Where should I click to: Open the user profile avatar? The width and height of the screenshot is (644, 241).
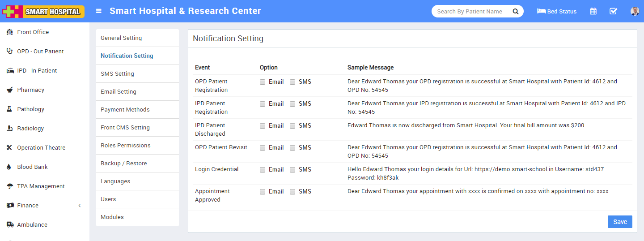coord(635,11)
